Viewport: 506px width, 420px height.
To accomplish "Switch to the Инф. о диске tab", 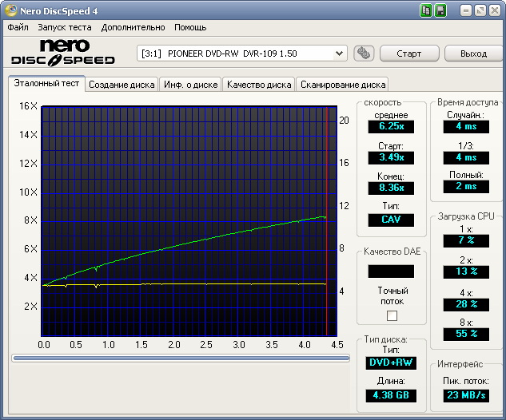I will tap(190, 85).
